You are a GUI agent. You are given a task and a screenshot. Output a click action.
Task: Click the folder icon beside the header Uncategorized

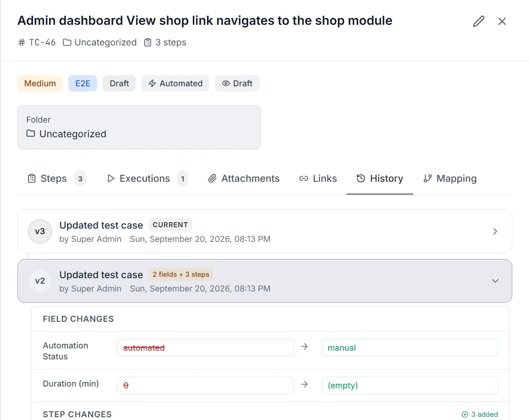pos(67,43)
